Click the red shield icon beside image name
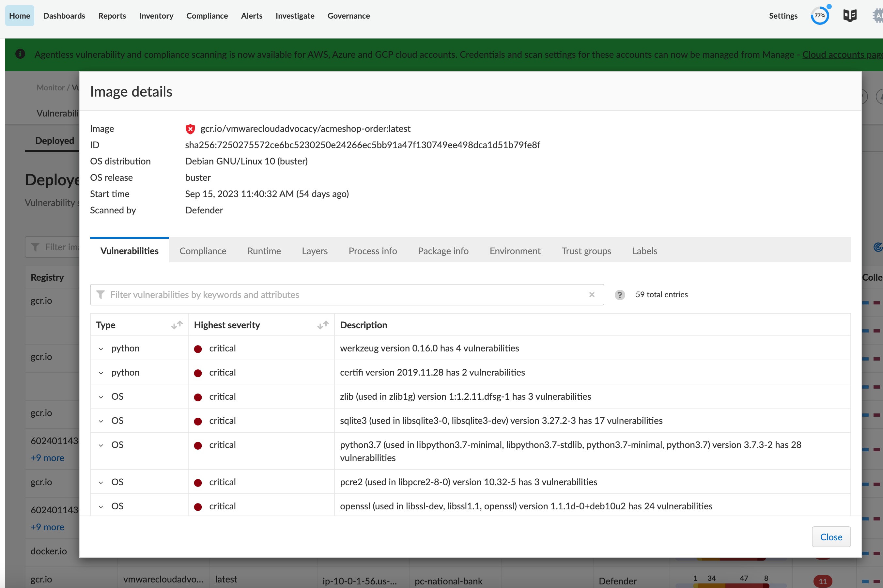This screenshot has height=588, width=883. pos(191,129)
